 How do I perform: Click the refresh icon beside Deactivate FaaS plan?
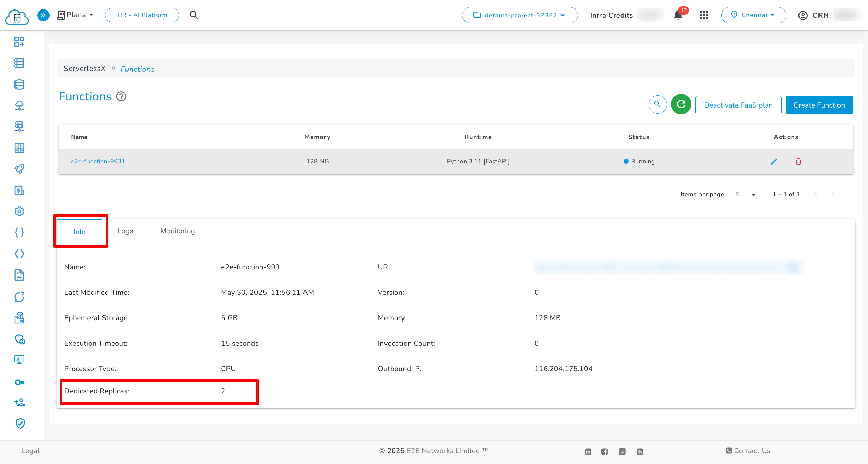[681, 105]
